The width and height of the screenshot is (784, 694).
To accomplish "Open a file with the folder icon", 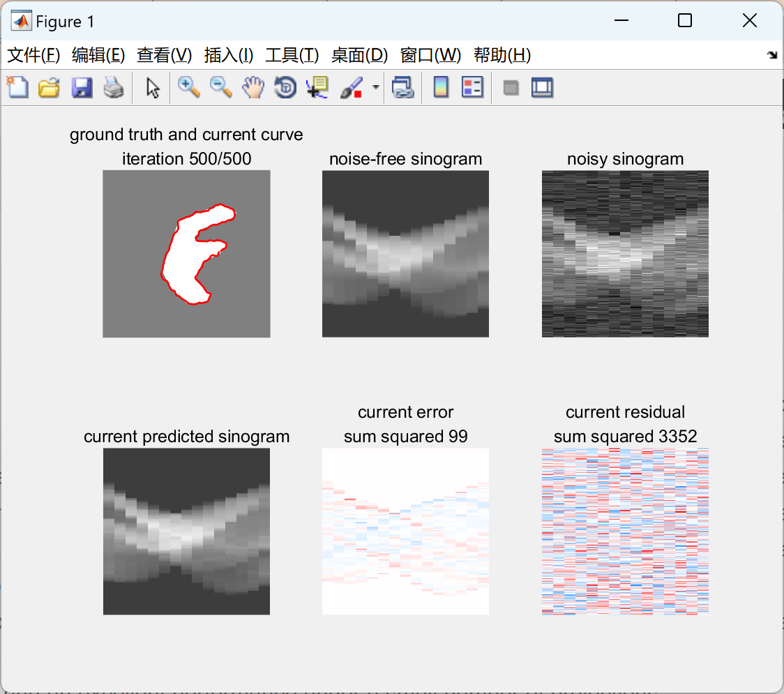I will 49,87.
